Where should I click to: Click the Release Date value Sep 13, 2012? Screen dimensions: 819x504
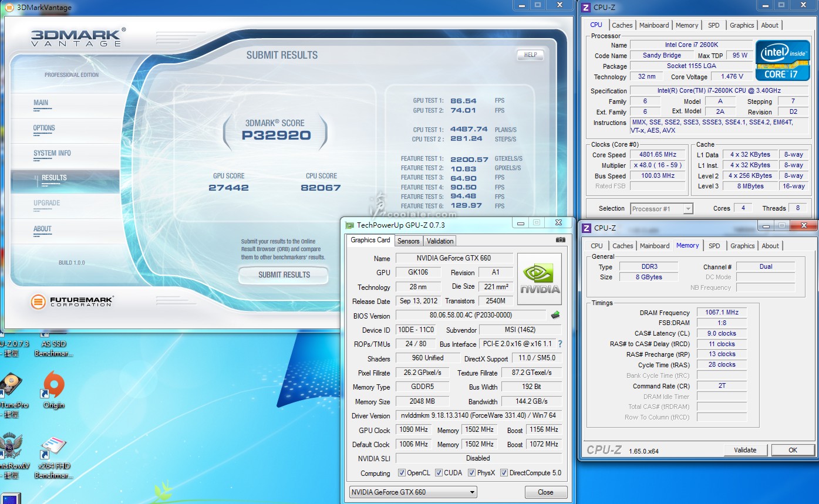click(419, 301)
